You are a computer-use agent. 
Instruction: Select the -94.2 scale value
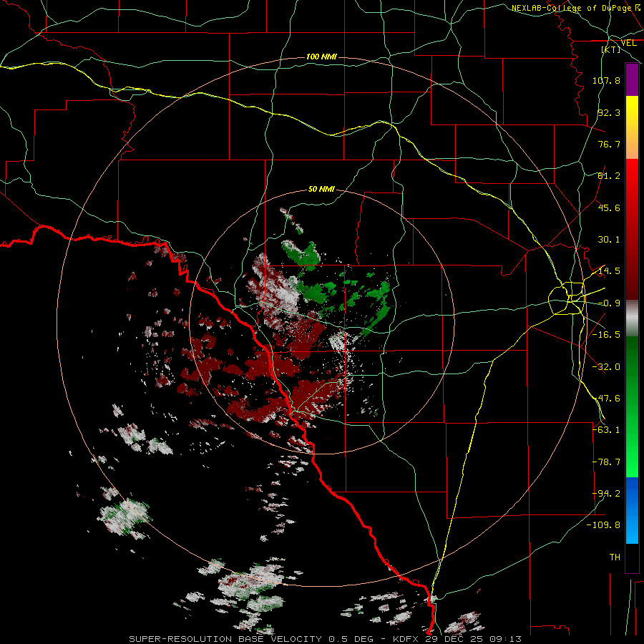[x=606, y=494]
